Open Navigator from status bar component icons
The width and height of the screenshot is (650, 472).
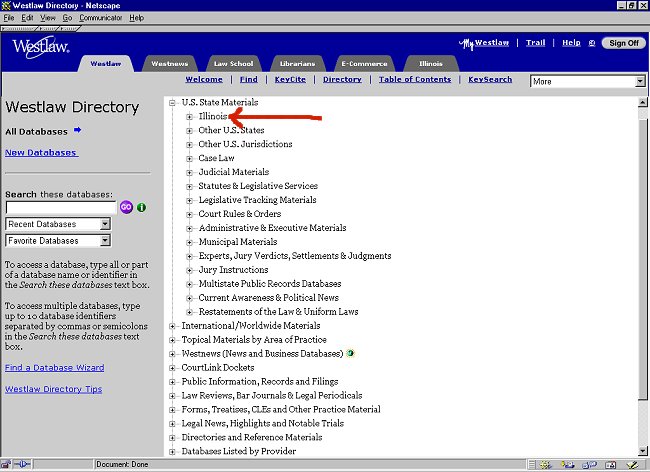click(x=546, y=465)
